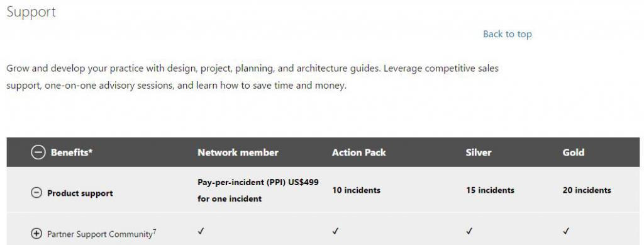Select the Silver column header
The image size is (644, 245).
(479, 152)
